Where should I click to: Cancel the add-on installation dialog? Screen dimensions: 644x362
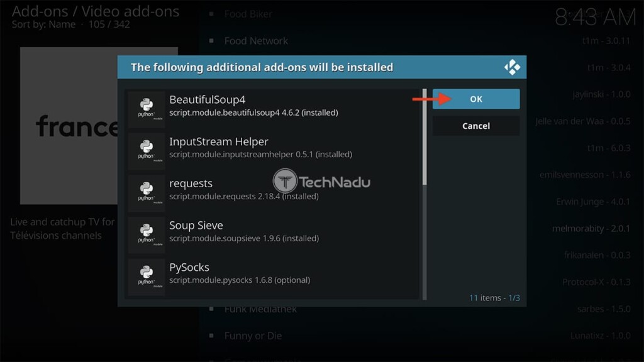pos(476,126)
